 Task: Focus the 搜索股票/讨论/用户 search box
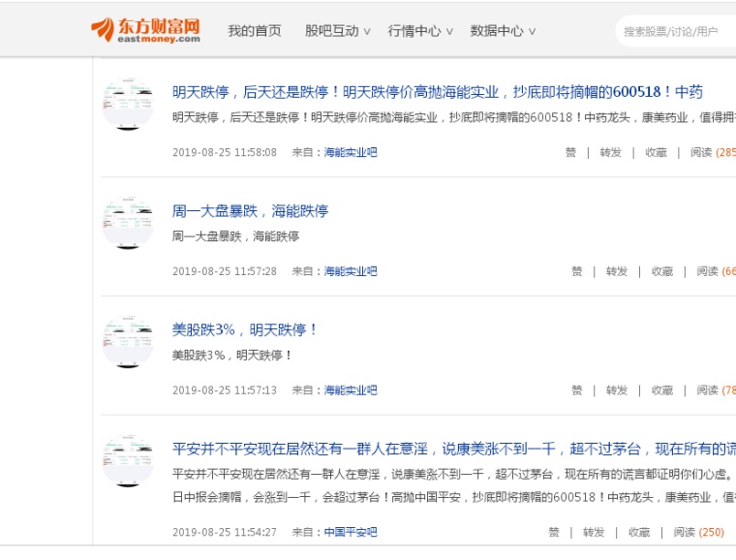[676, 31]
